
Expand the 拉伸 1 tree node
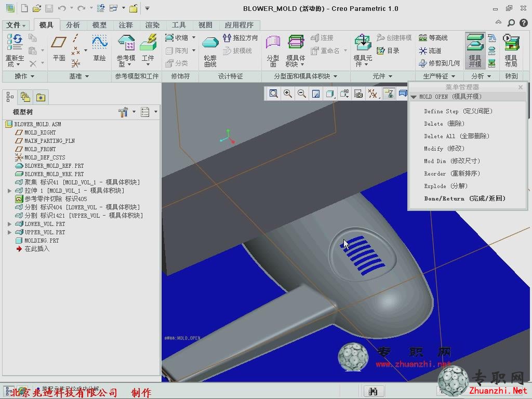[x=9, y=191]
